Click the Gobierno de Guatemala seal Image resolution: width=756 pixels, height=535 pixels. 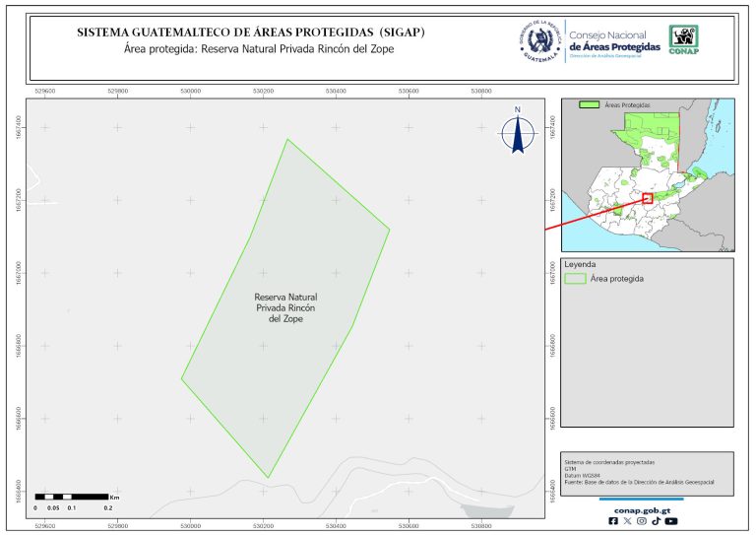[x=539, y=39]
